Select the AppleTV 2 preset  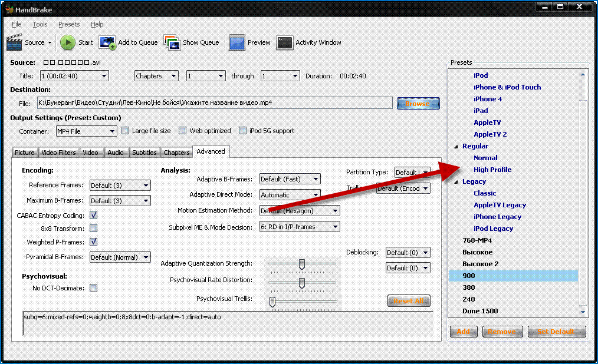[490, 134]
